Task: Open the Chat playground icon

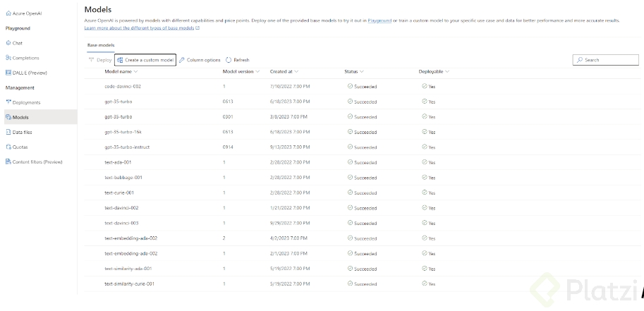Action: 8,43
